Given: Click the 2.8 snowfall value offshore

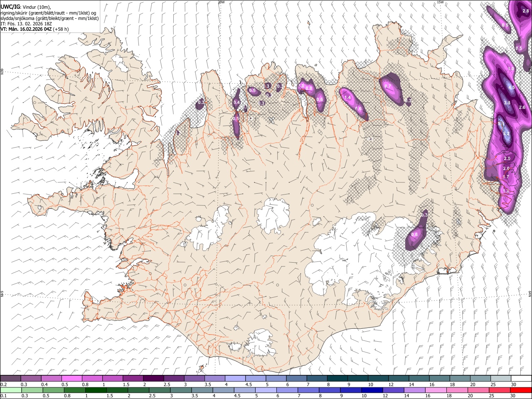Looking at the screenshot, I should pyautogui.click(x=525, y=11).
